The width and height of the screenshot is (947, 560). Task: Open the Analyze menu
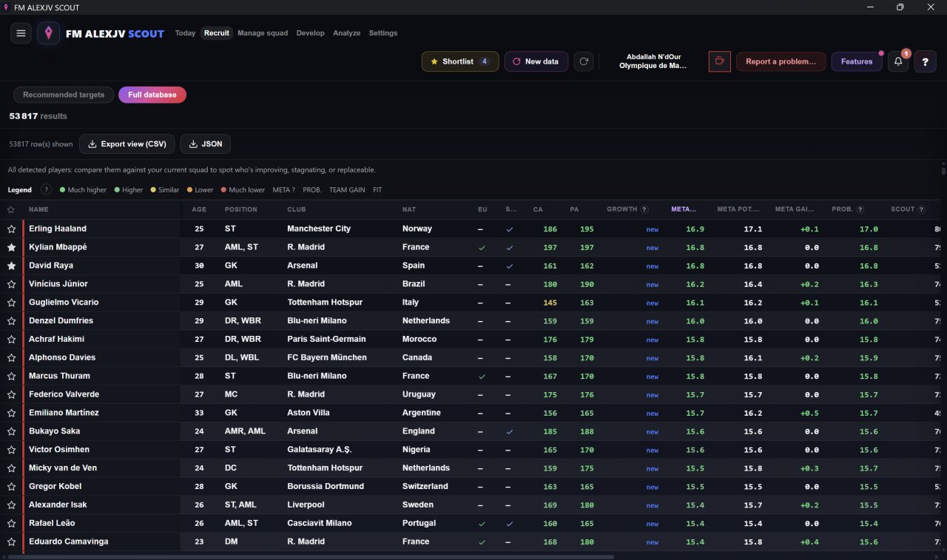pyautogui.click(x=347, y=33)
